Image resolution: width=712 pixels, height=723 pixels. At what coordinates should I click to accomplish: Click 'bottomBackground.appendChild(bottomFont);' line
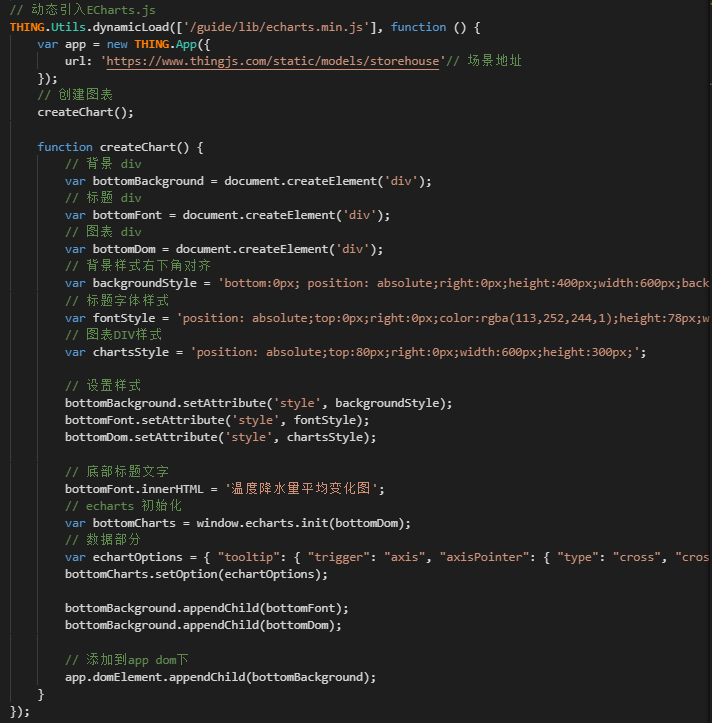[207, 609]
